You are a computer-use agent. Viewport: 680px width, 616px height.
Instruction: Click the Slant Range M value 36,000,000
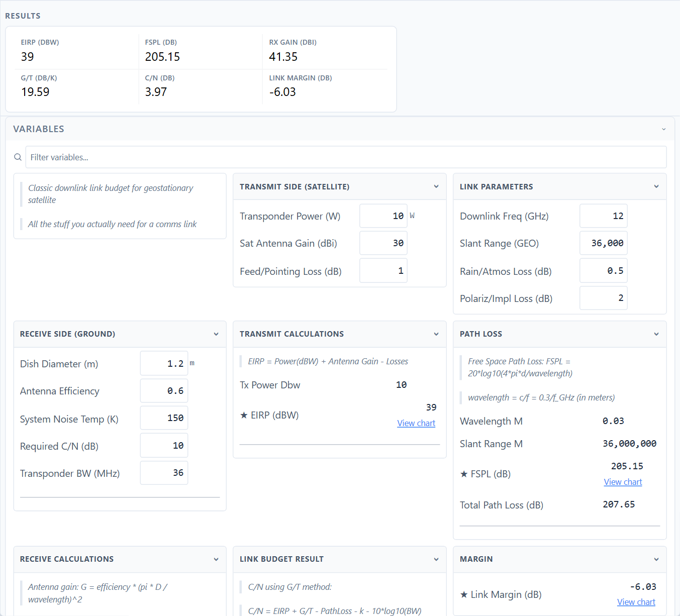coord(629,444)
